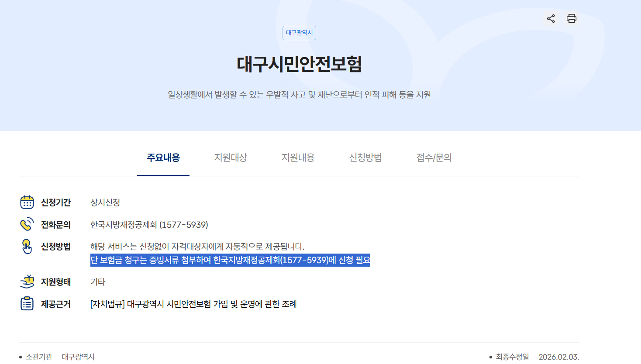The height and width of the screenshot is (364, 641).
Task: Click the share icon at top right
Action: click(551, 18)
